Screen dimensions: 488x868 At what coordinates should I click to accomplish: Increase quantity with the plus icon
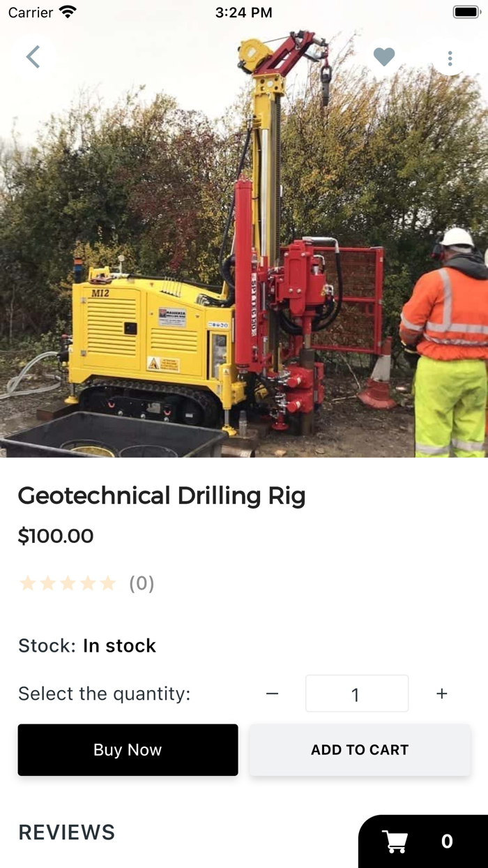point(441,694)
